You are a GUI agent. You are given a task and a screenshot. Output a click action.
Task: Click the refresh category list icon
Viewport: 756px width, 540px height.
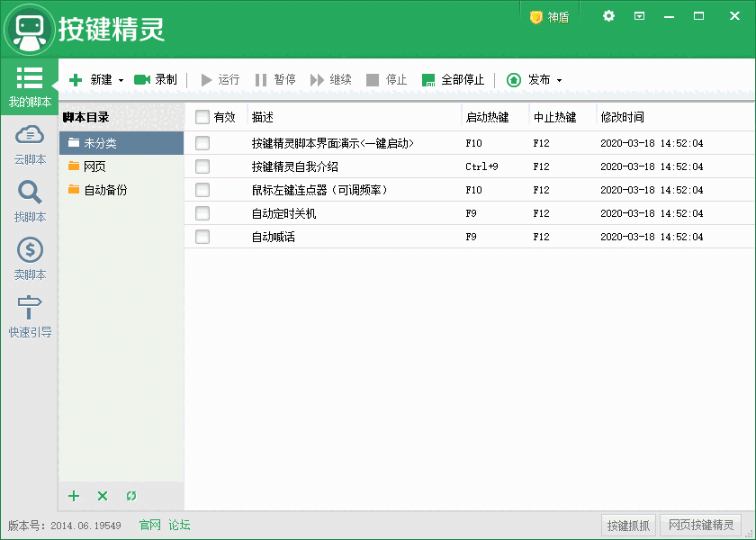pyautogui.click(x=131, y=496)
